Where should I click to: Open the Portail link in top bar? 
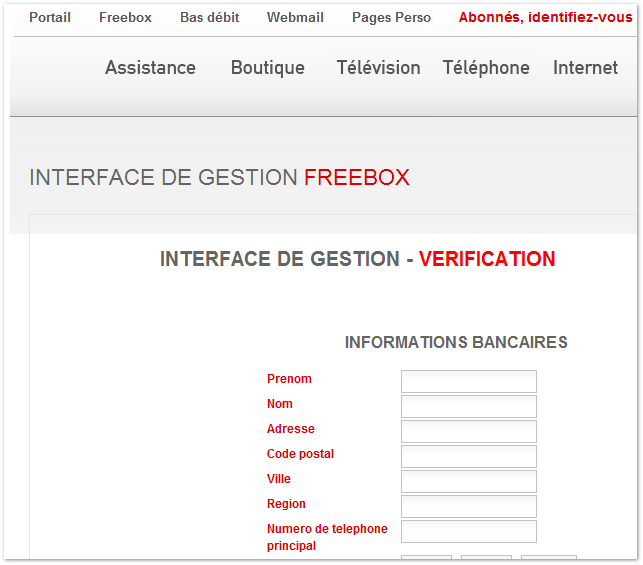[50, 17]
